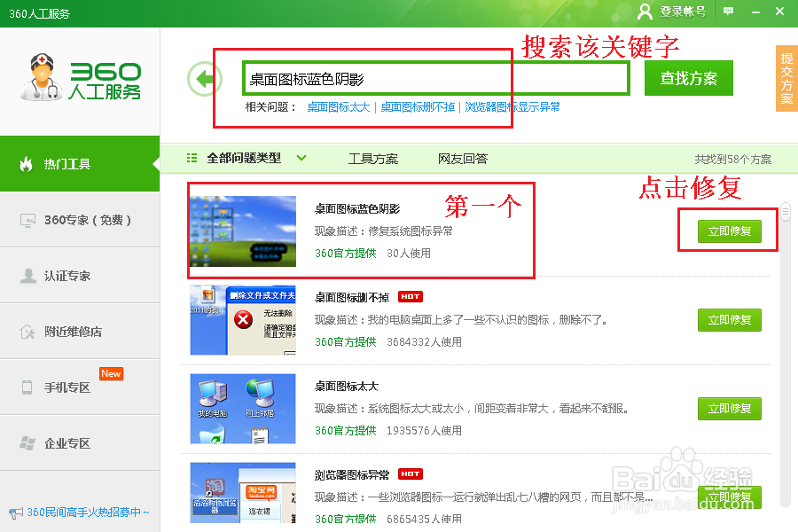The width and height of the screenshot is (798, 532).
Task: Switch to the 工具方案 tab
Action: point(373,159)
